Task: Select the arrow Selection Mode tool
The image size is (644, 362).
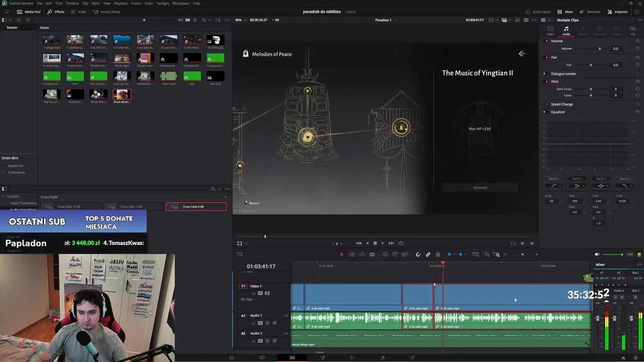Action: (342, 254)
